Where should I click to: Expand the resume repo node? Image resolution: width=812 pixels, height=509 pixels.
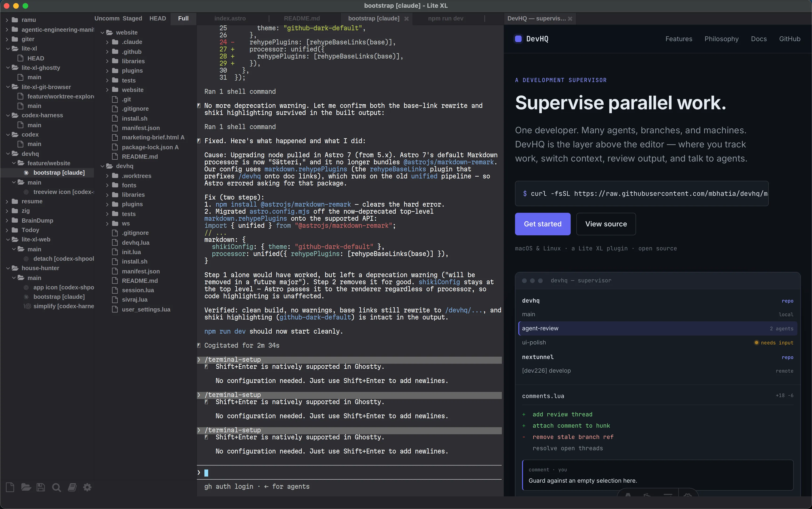[x=7, y=201]
